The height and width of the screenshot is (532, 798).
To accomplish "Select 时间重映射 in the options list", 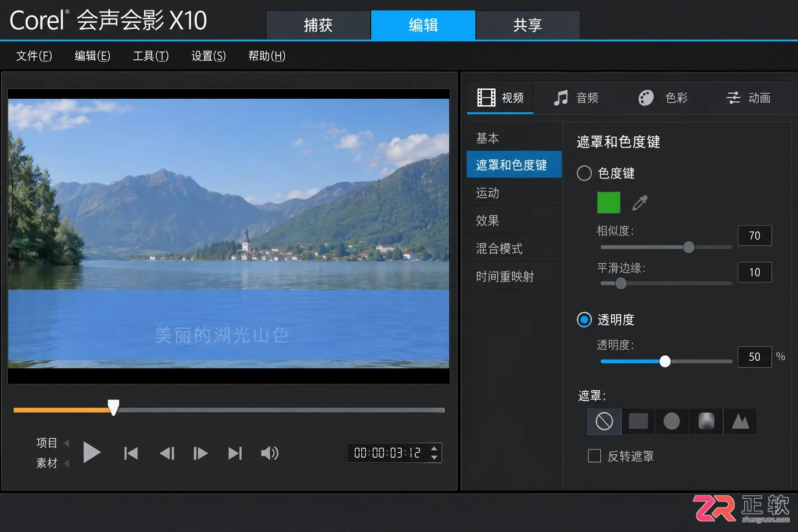I will (x=514, y=276).
